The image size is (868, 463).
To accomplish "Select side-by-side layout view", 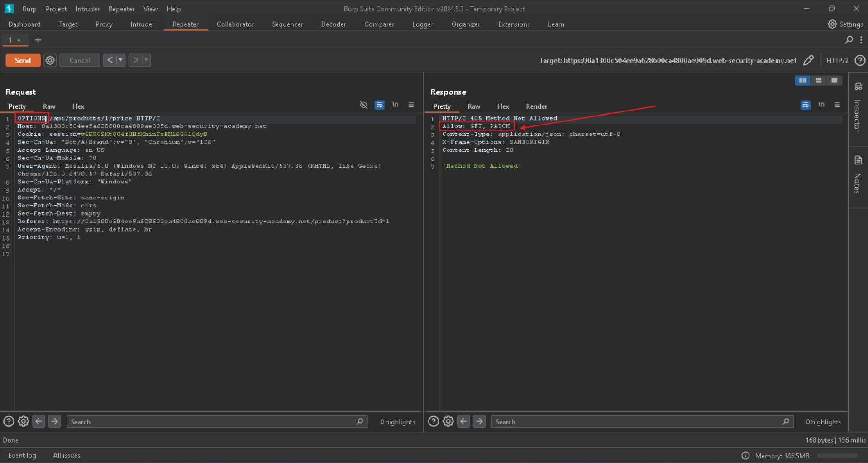I will pyautogui.click(x=802, y=81).
